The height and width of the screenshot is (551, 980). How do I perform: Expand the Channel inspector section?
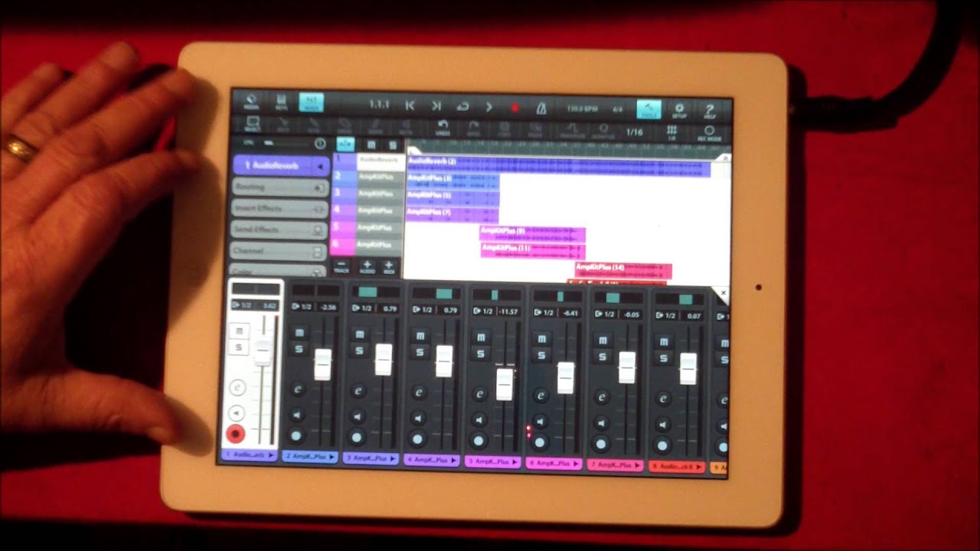[279, 251]
